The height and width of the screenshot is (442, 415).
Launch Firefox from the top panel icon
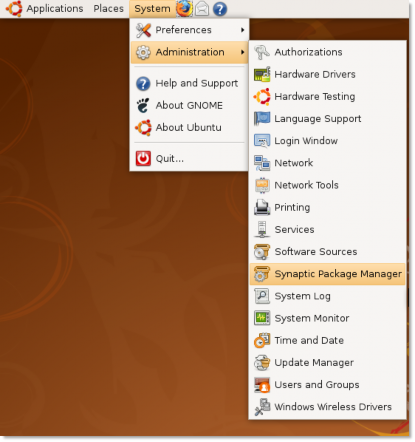[184, 9]
